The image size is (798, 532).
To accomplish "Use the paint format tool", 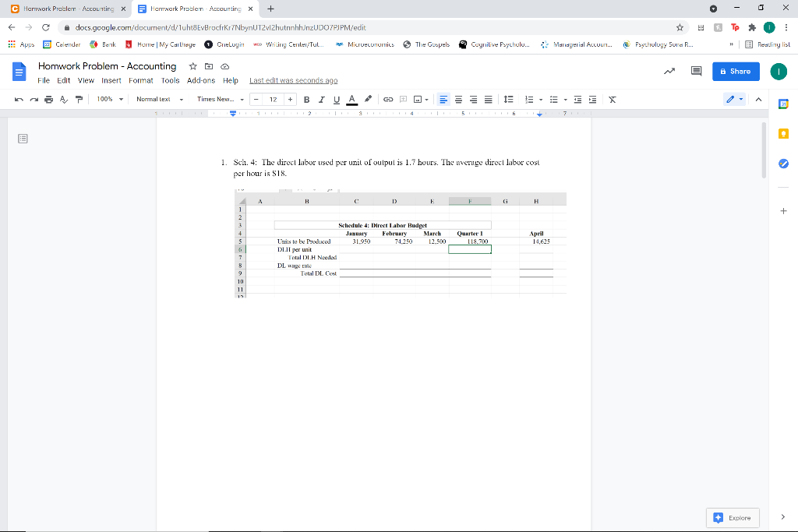I will pyautogui.click(x=77, y=99).
